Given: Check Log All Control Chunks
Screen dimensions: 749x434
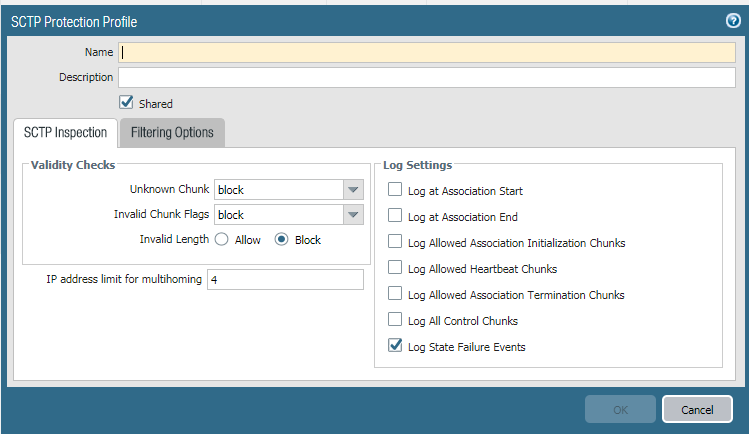Looking at the screenshot, I should 395,320.
